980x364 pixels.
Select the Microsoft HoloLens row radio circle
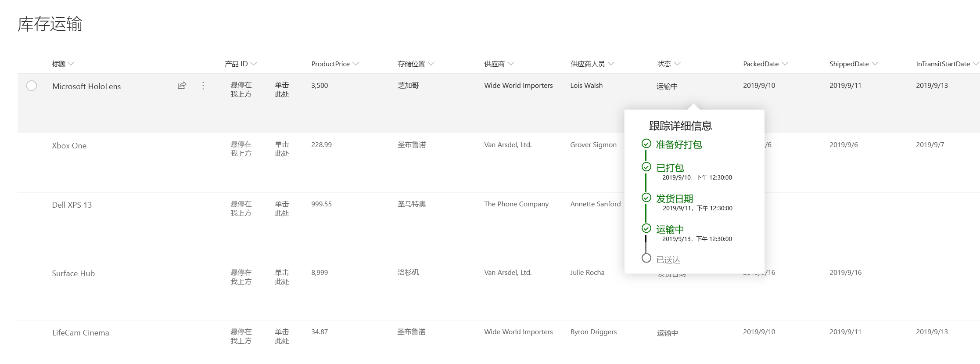[x=32, y=86]
